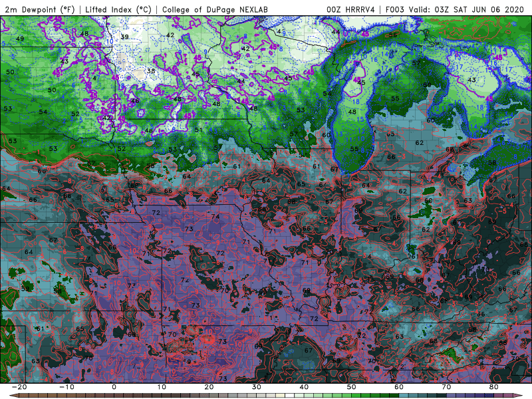
Task: Click the 40 tick label on the colorbar
Action: pyautogui.click(x=304, y=387)
